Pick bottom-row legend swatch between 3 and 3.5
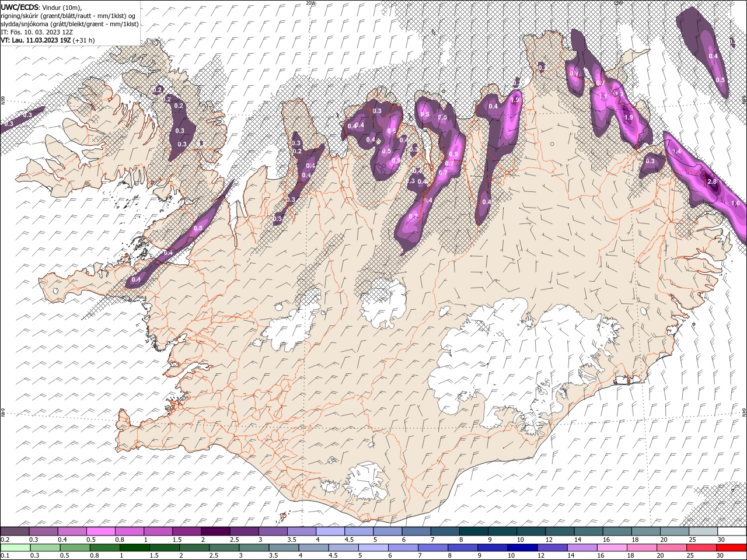 click(x=254, y=548)
